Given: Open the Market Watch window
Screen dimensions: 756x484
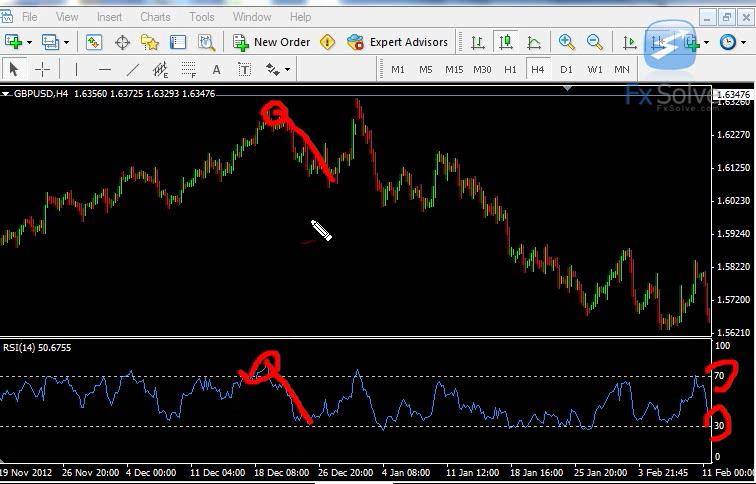Looking at the screenshot, I should coord(94,42).
